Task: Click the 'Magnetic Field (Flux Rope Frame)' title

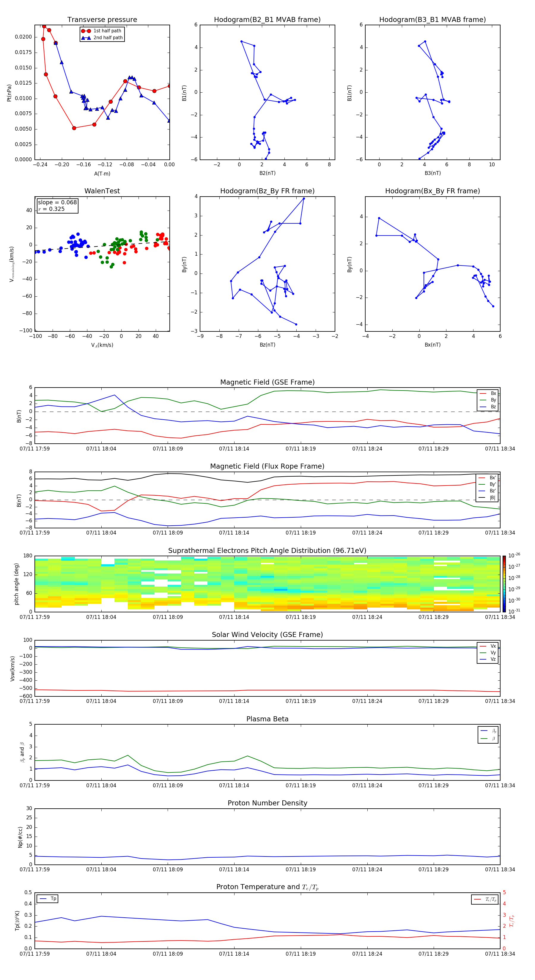Action: 267,466
